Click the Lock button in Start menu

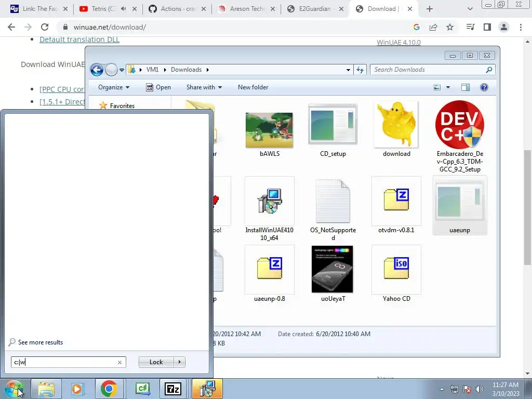coord(156,362)
